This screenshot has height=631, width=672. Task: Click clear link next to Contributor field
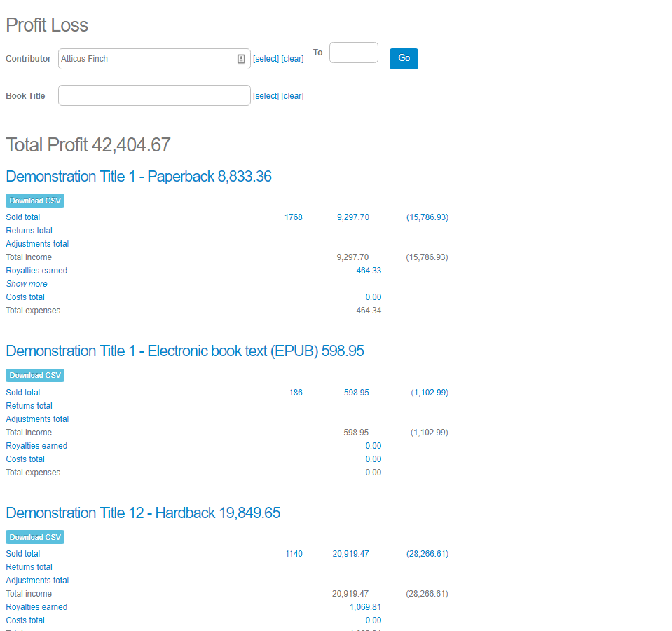coord(292,59)
